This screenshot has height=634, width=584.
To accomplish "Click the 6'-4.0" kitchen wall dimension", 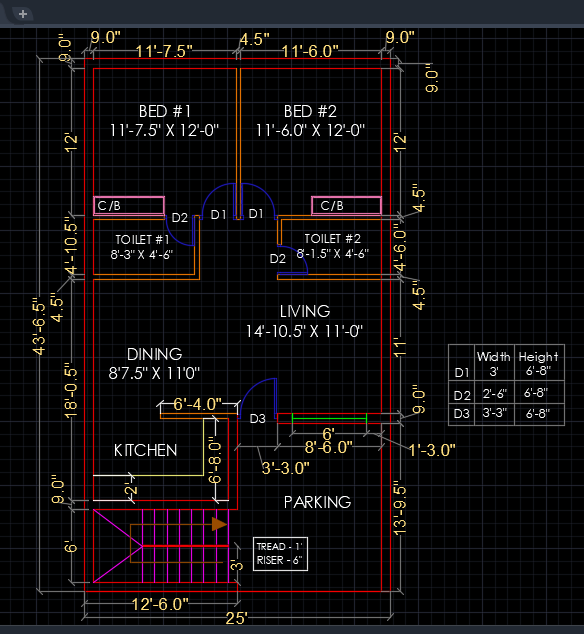I will pyautogui.click(x=197, y=404).
